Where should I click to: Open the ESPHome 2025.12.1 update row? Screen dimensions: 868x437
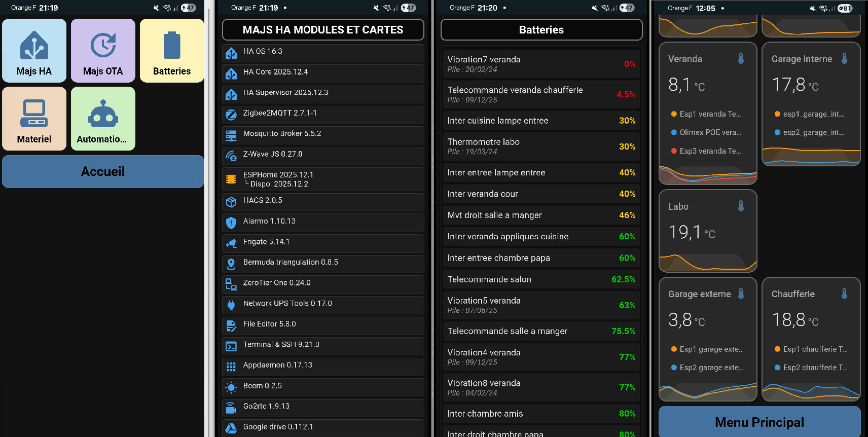[x=323, y=179]
